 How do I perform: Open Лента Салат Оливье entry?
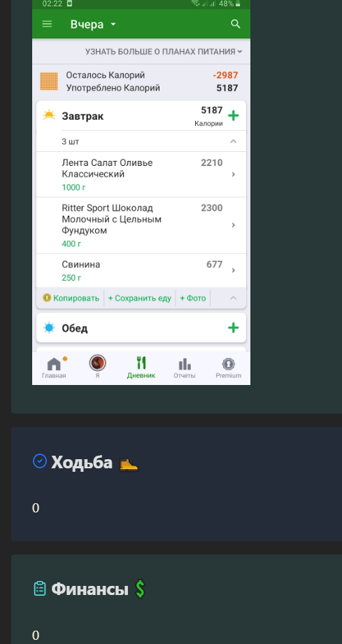click(x=141, y=174)
